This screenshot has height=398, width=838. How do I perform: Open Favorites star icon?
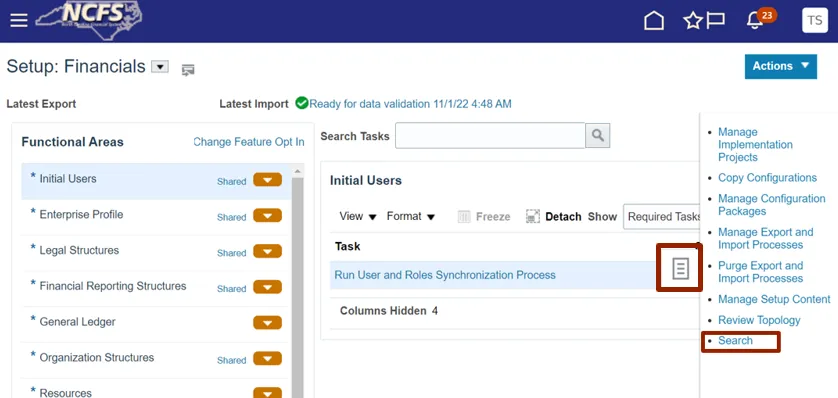693,21
